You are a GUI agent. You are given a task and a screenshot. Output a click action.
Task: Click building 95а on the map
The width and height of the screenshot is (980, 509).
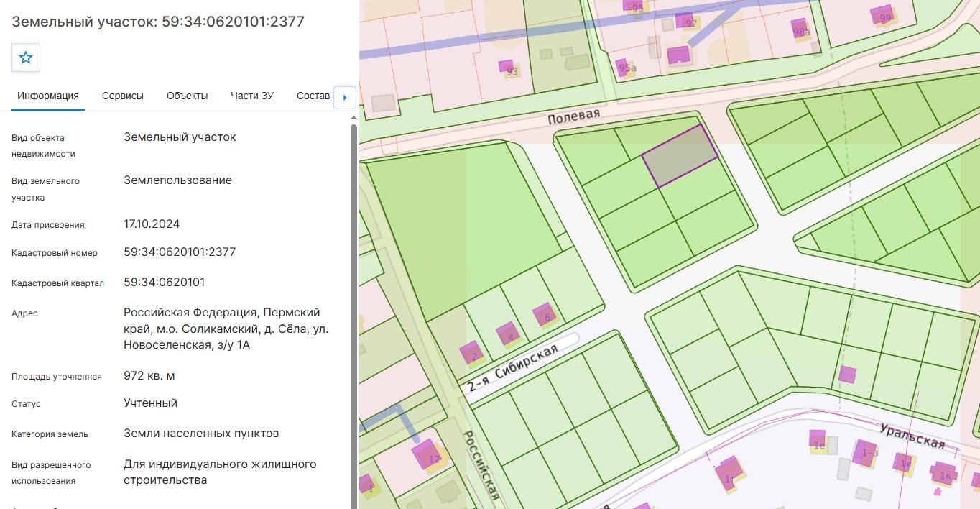click(624, 67)
